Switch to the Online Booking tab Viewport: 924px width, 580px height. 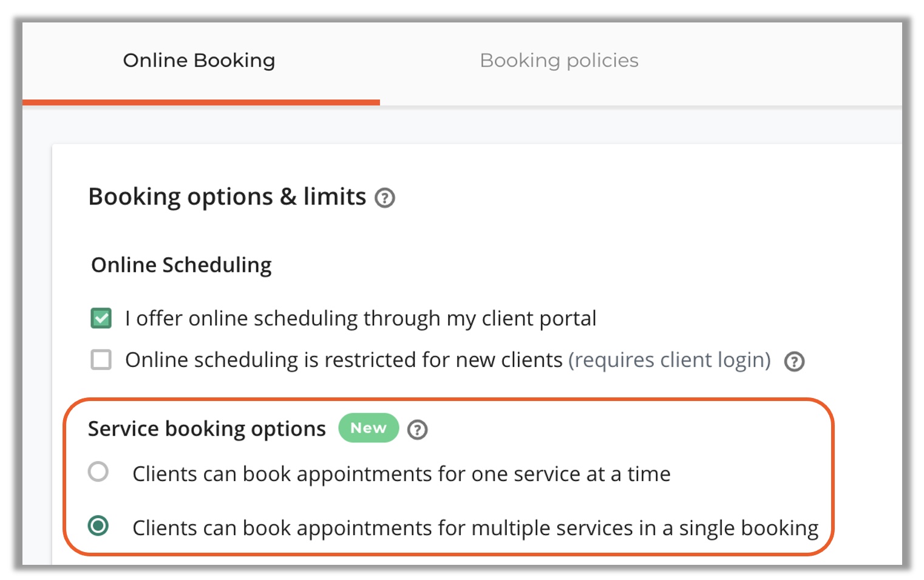199,60
